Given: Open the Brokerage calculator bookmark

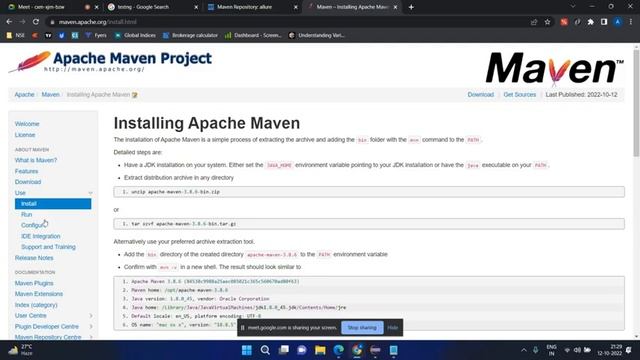Looking at the screenshot, I should pyautogui.click(x=190, y=36).
